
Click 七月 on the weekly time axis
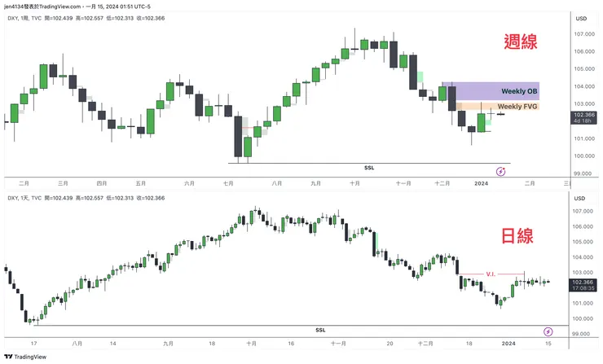click(x=228, y=183)
